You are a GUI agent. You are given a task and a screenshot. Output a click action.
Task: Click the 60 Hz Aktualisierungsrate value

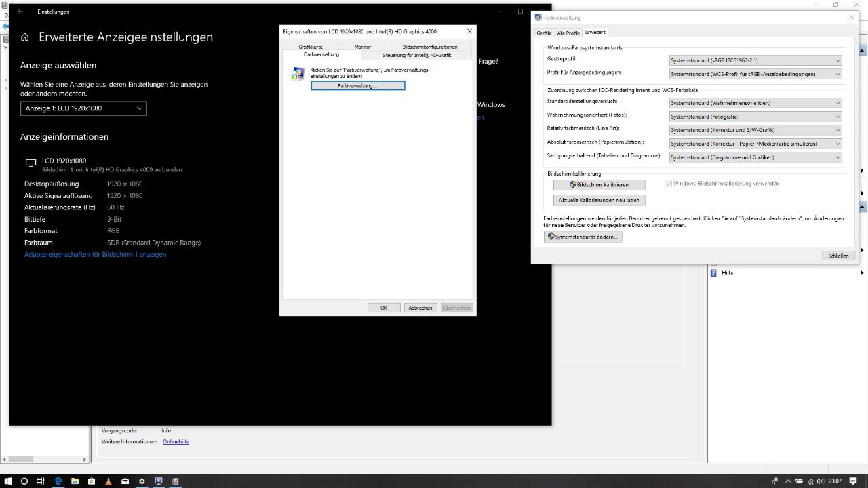tap(116, 207)
